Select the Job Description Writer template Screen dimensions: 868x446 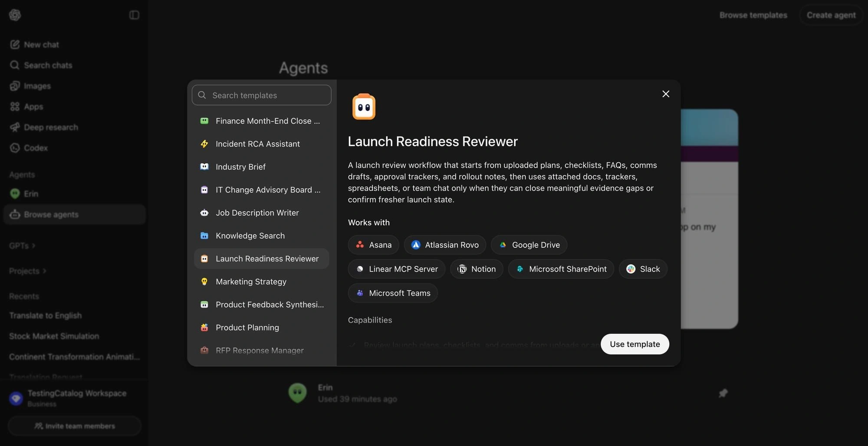261,213
